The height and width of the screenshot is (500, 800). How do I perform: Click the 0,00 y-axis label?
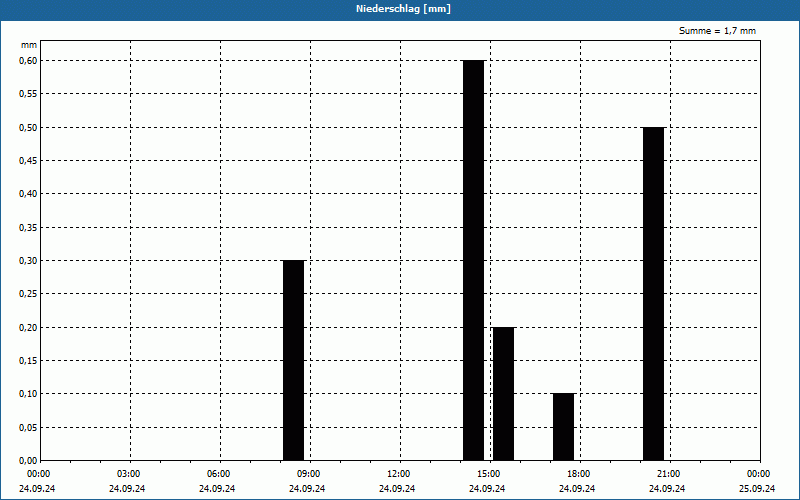[x=28, y=461]
